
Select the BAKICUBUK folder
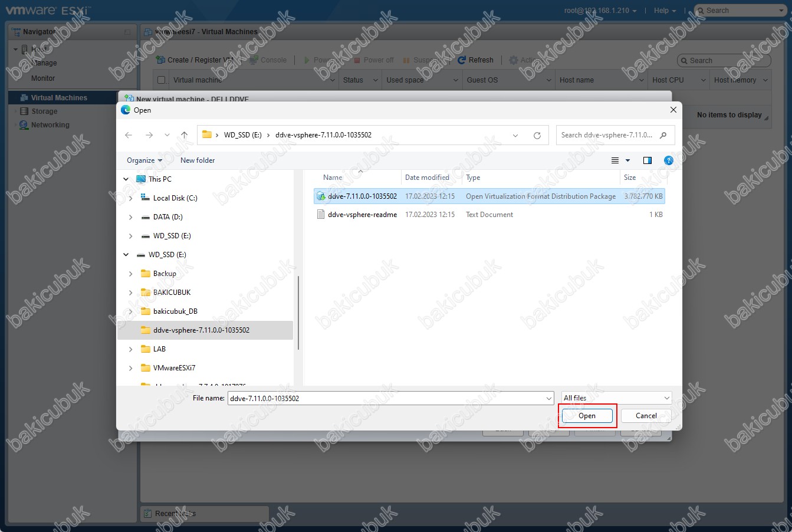pos(172,293)
